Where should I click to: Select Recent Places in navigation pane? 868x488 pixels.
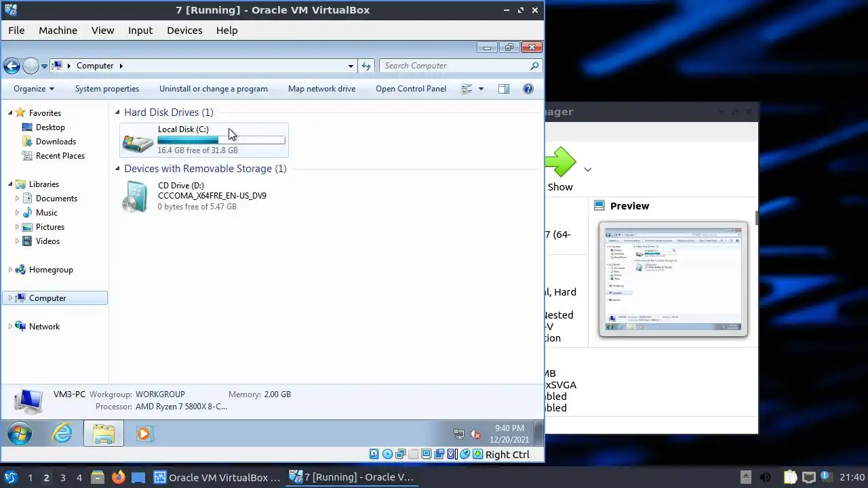click(x=60, y=156)
